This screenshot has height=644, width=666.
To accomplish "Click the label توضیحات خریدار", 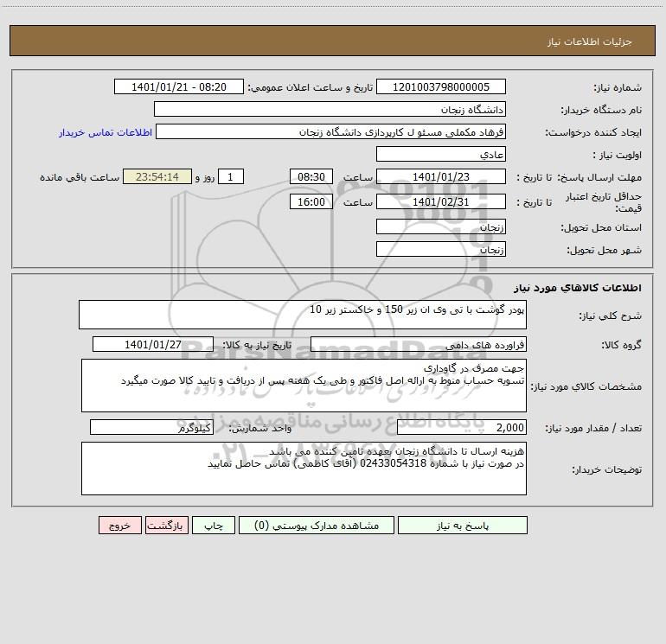I will (x=606, y=469).
